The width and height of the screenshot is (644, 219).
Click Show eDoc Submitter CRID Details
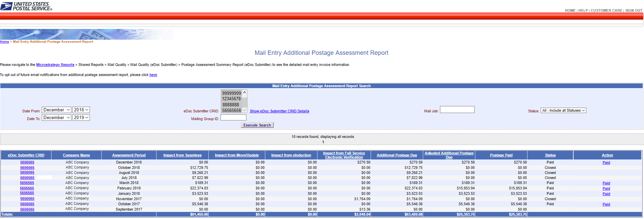279,111
